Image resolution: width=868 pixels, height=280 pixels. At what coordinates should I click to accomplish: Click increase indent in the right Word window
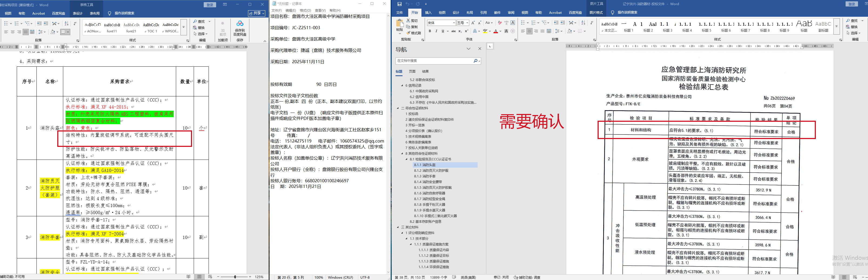563,23
